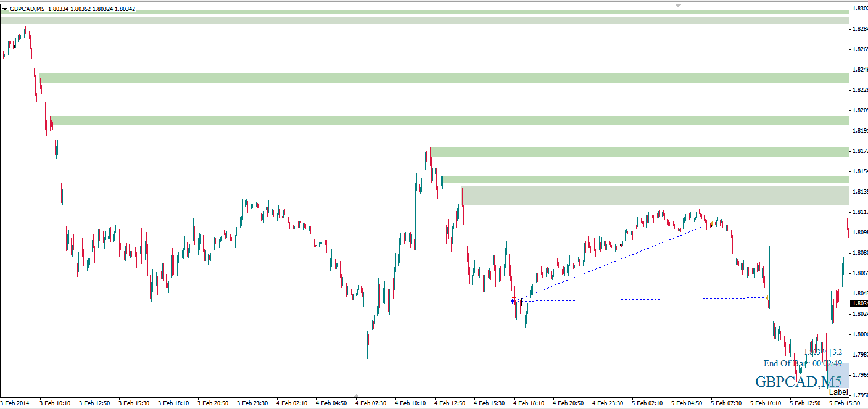Click the '3 Feb 2014' date label on axis
868x409 pixels.
tap(15, 403)
